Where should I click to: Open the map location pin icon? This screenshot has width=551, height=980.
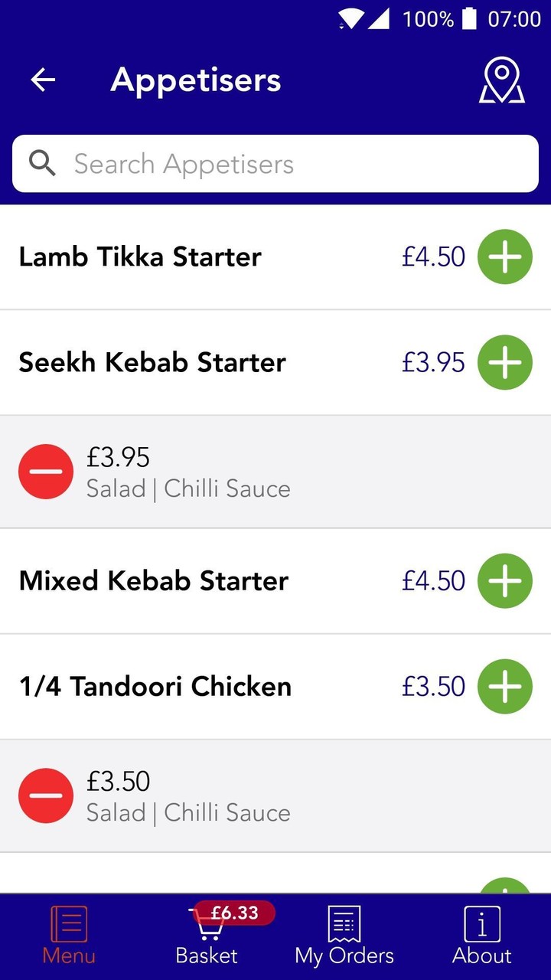coord(501,80)
